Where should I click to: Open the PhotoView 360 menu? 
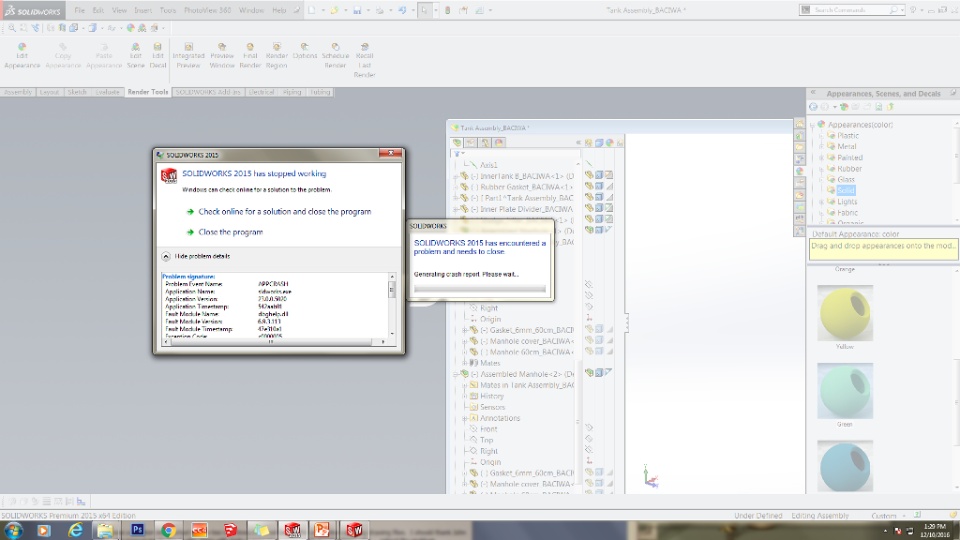tap(208, 10)
